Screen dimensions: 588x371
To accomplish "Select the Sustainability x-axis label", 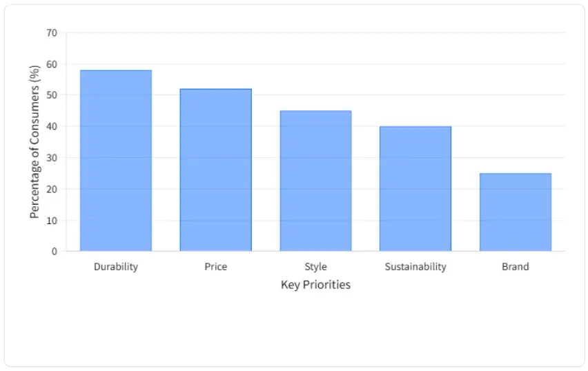I will [415, 267].
